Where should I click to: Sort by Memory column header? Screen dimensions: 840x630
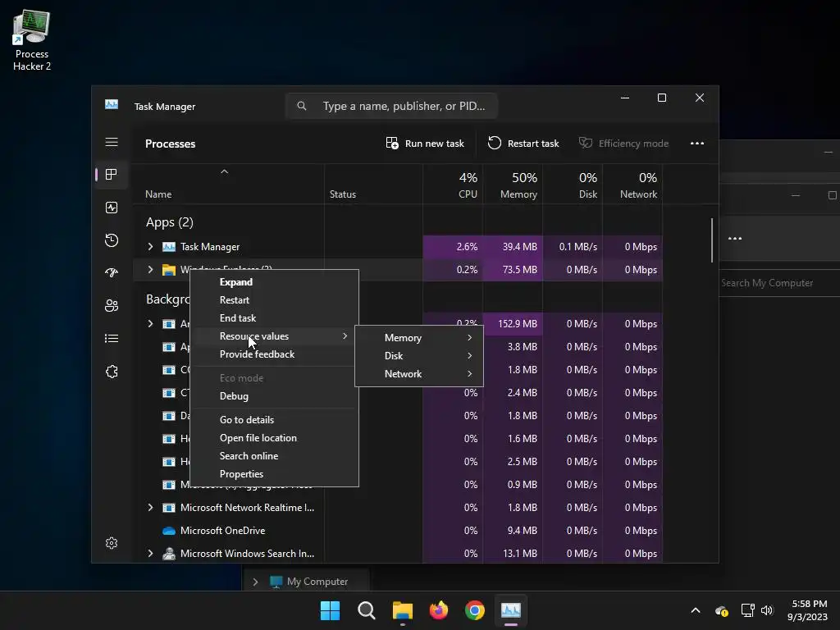point(513,185)
